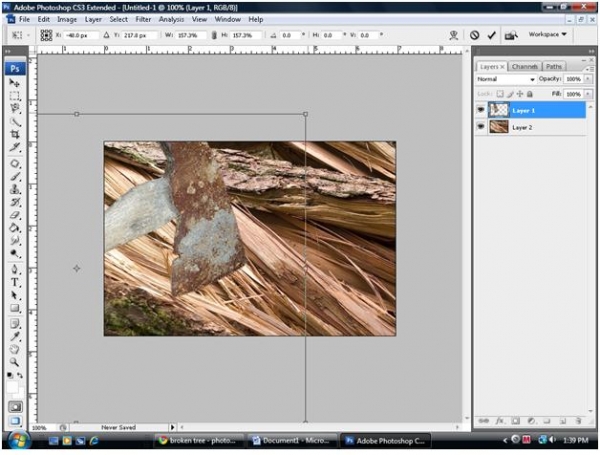Open the Filter menu
The height and width of the screenshot is (455, 600).
coord(143,19)
